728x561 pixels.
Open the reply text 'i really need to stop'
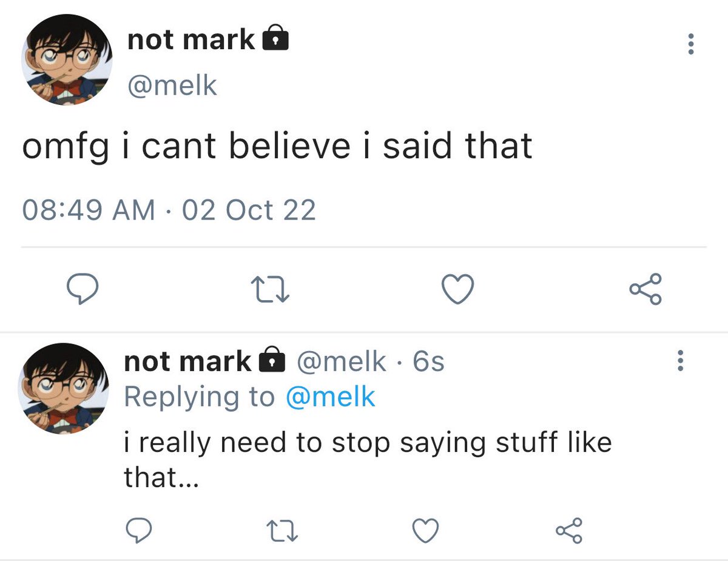(367, 443)
